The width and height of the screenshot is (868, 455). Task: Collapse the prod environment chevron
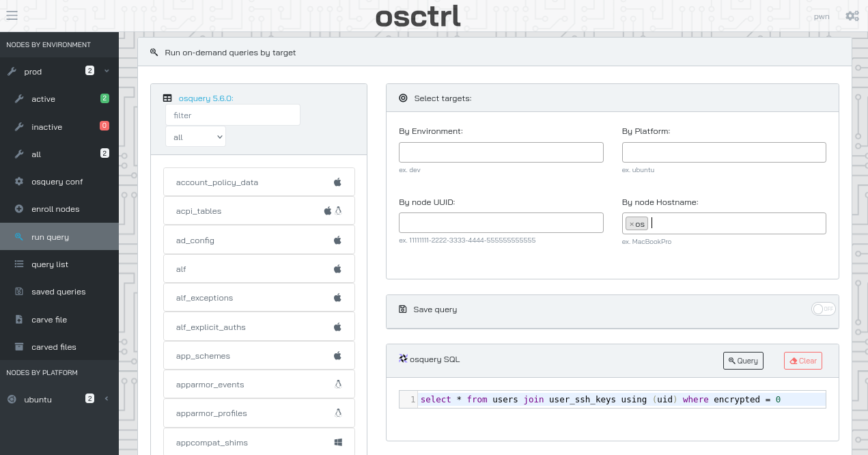point(107,71)
